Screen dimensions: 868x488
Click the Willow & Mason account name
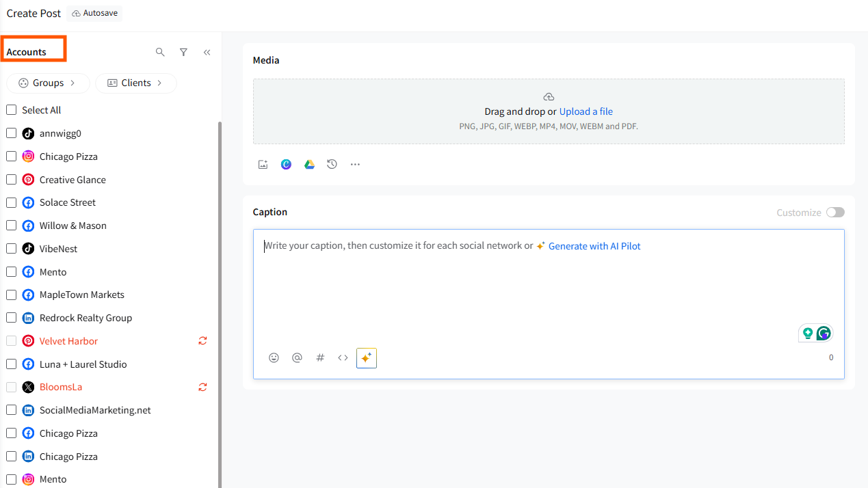(x=73, y=226)
